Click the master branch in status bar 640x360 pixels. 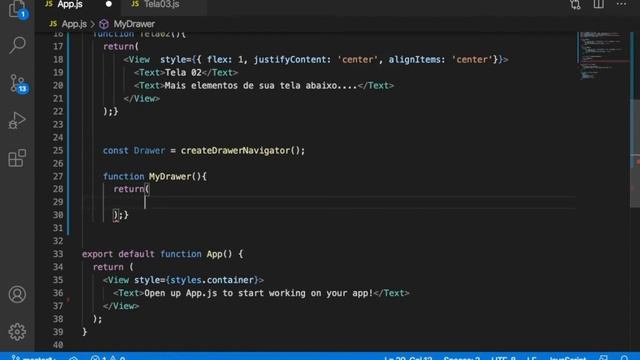point(34,357)
